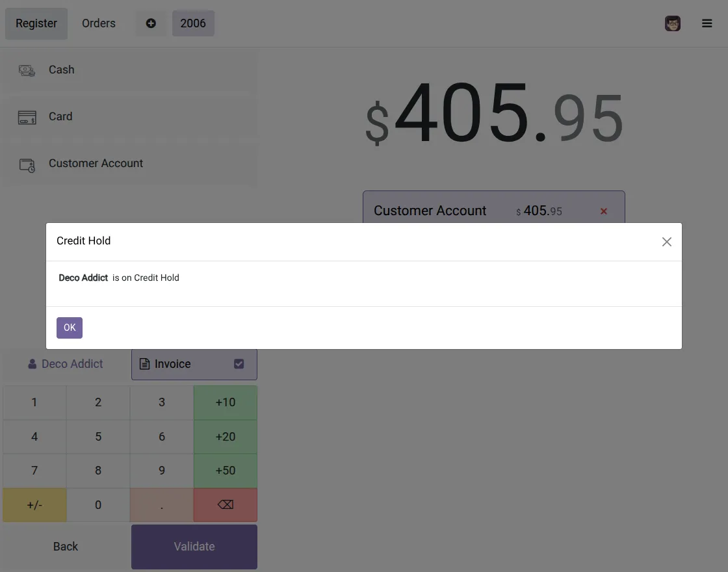Add a new order with plus icon

tap(151, 23)
